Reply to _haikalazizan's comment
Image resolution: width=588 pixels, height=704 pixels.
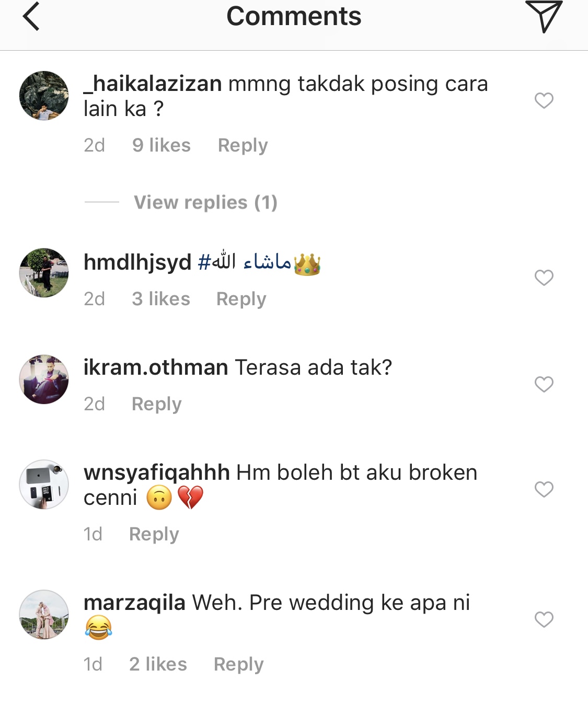(x=243, y=145)
